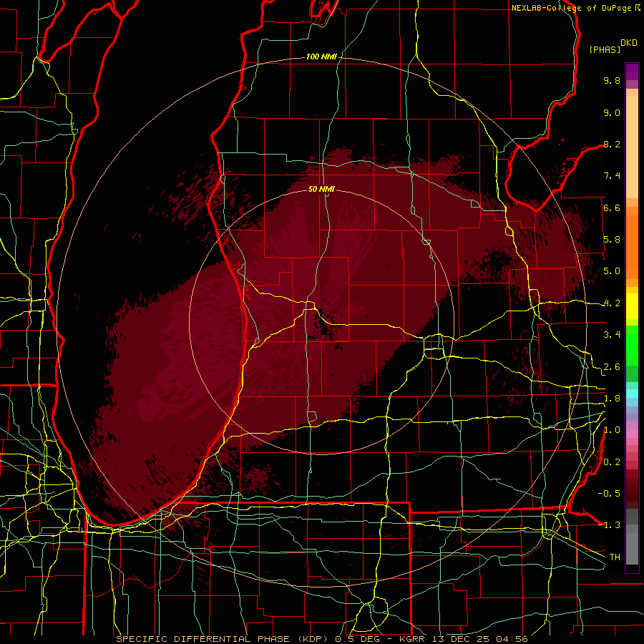Screen dimensions: 644x644
Task: Select the 8.2 legend value
Action: pyautogui.click(x=612, y=144)
